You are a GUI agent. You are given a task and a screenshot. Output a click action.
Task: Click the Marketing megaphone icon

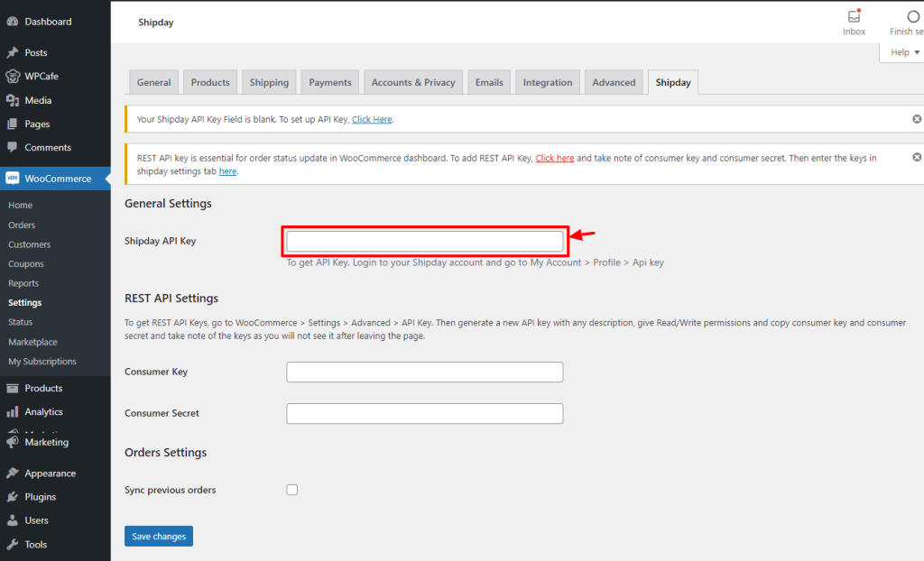[13, 441]
